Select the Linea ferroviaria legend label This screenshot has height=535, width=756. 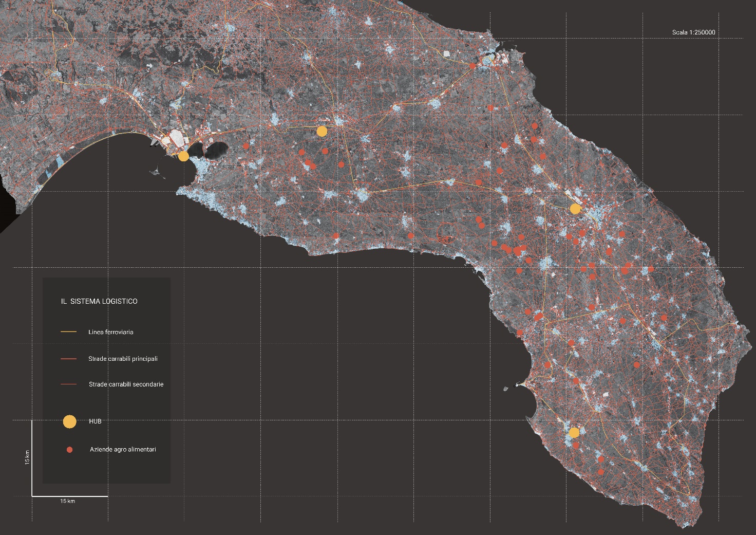tap(110, 332)
